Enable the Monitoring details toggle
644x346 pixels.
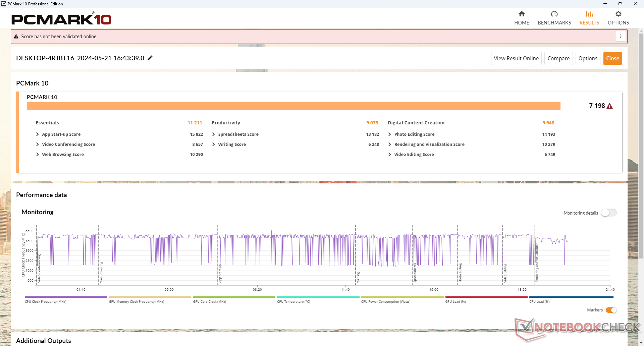[x=608, y=213]
